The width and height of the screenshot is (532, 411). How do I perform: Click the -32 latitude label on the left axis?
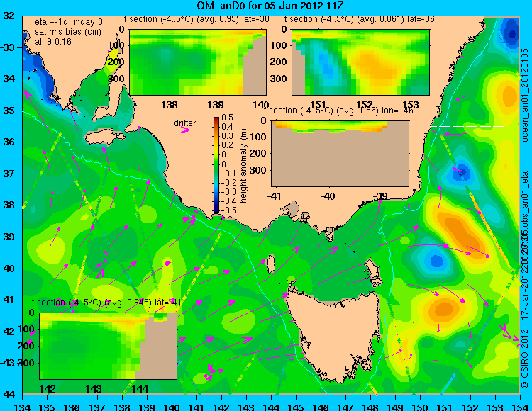[9, 16]
